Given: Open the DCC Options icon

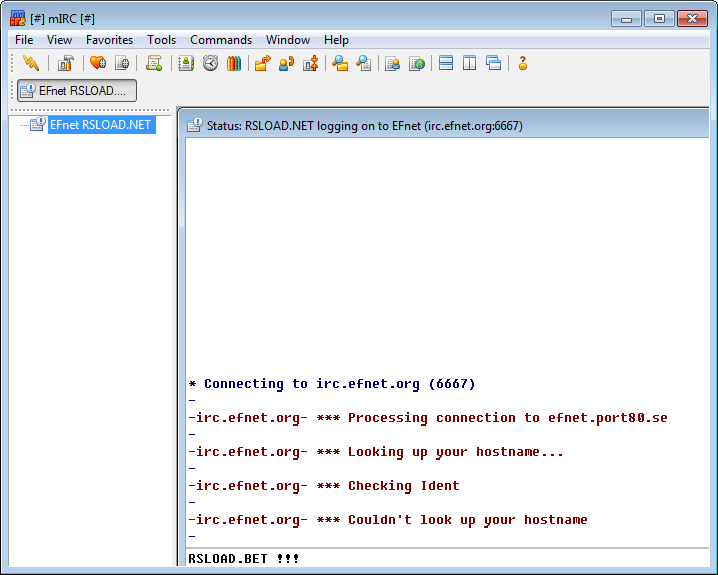Looking at the screenshot, I should 310,63.
